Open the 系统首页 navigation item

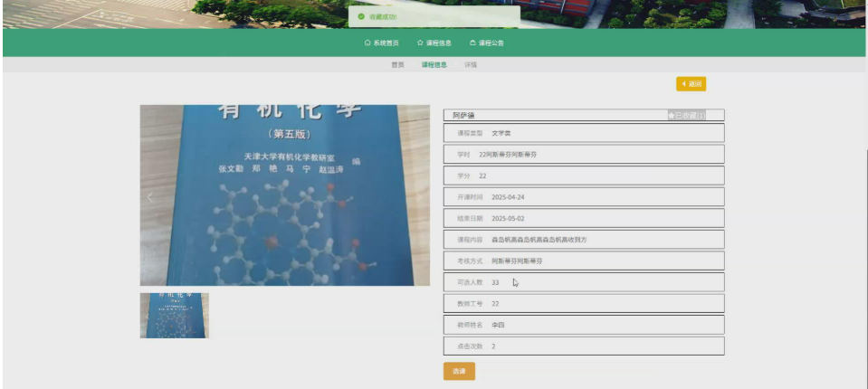(x=381, y=43)
